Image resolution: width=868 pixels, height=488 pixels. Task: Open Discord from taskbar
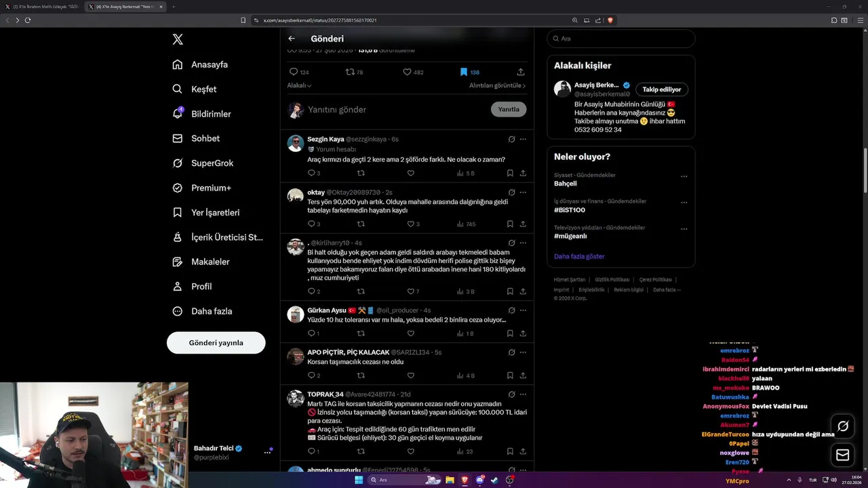480,480
